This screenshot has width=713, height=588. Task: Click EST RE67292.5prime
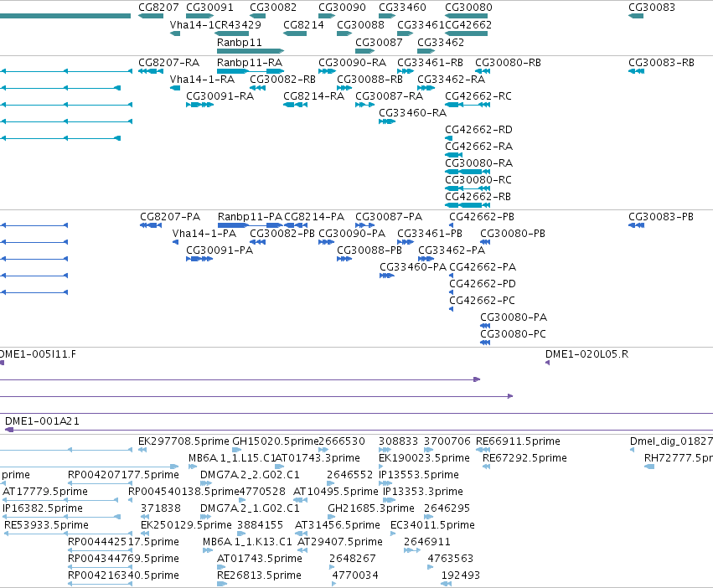(524, 458)
